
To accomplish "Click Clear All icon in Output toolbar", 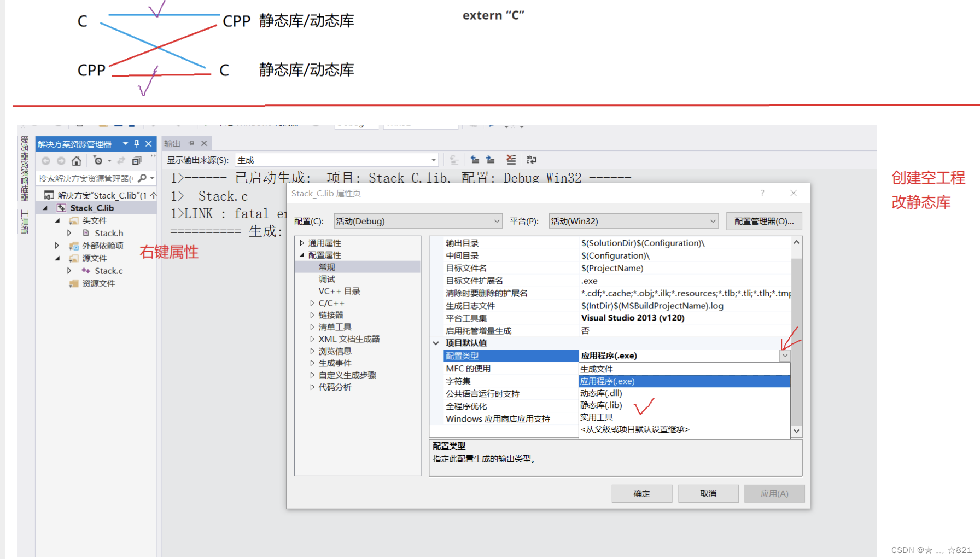I will 511,160.
